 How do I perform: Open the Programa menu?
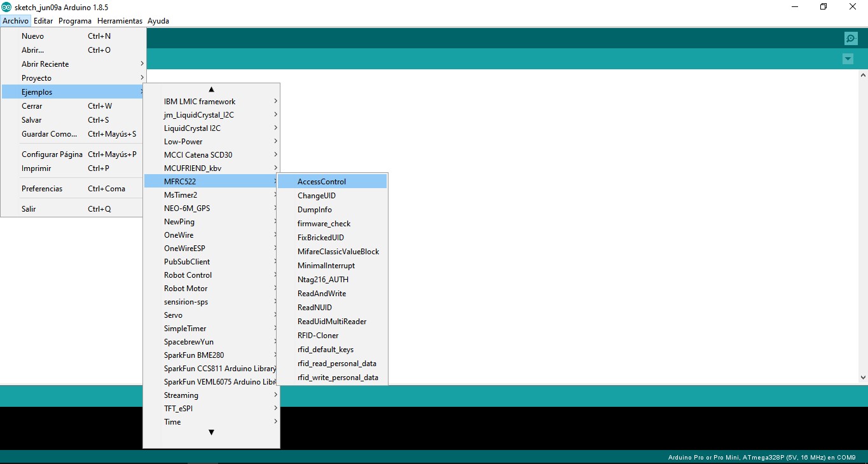[75, 21]
